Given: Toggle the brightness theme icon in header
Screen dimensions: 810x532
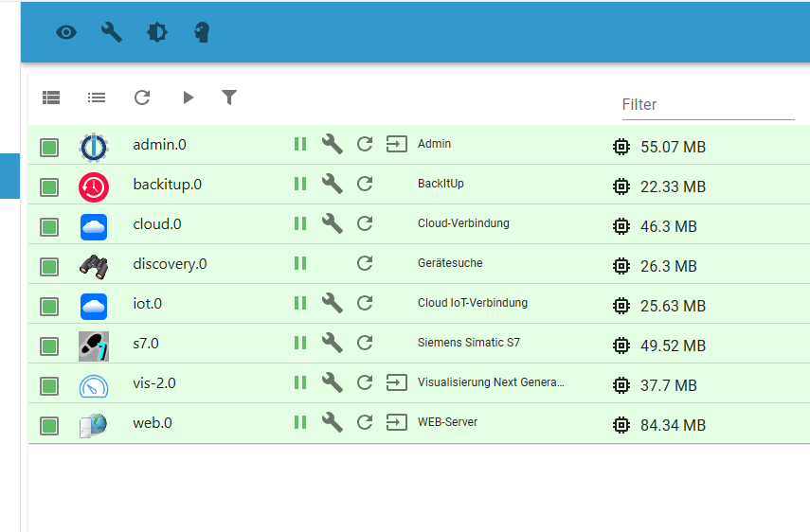Looking at the screenshot, I should click(157, 32).
